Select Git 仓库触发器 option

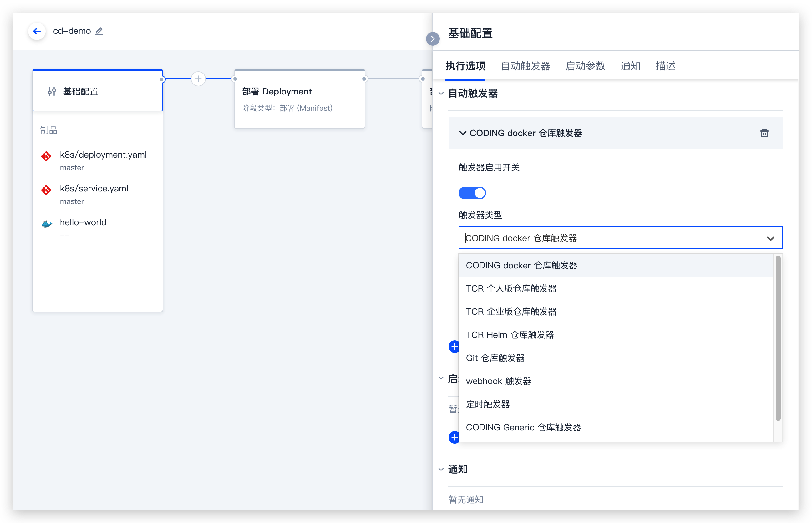(x=616, y=358)
